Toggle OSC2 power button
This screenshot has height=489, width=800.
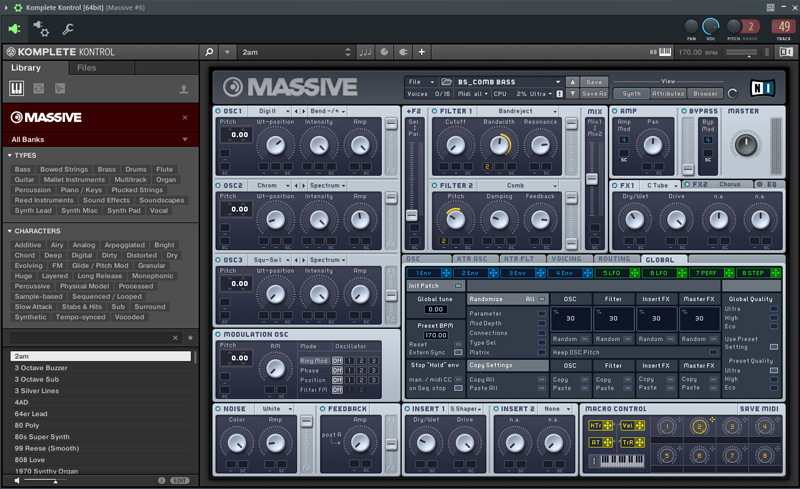pos(218,185)
